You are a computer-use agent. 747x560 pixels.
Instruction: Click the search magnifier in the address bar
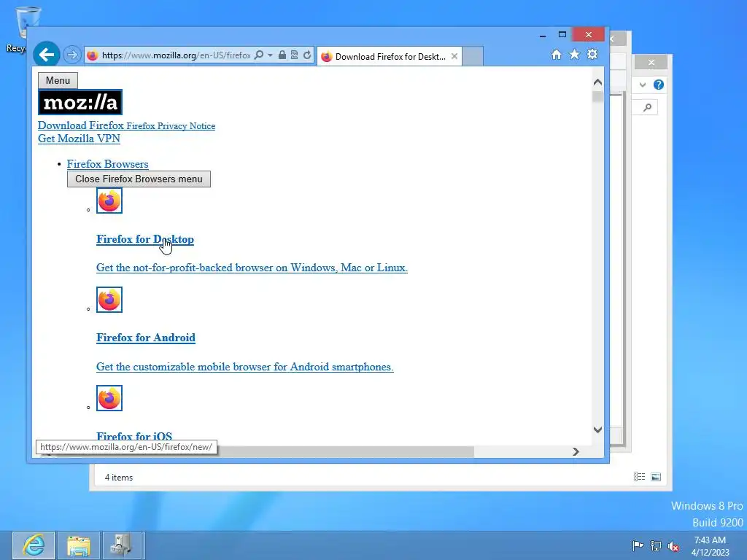(259, 55)
